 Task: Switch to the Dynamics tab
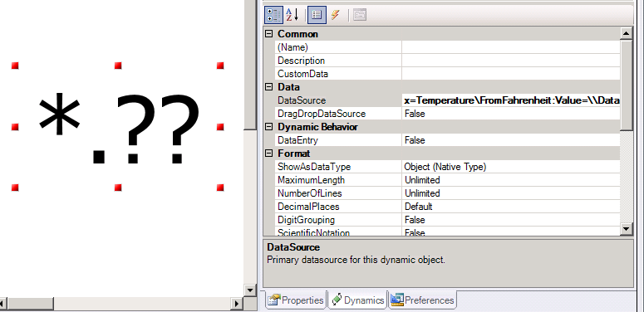pos(357,300)
